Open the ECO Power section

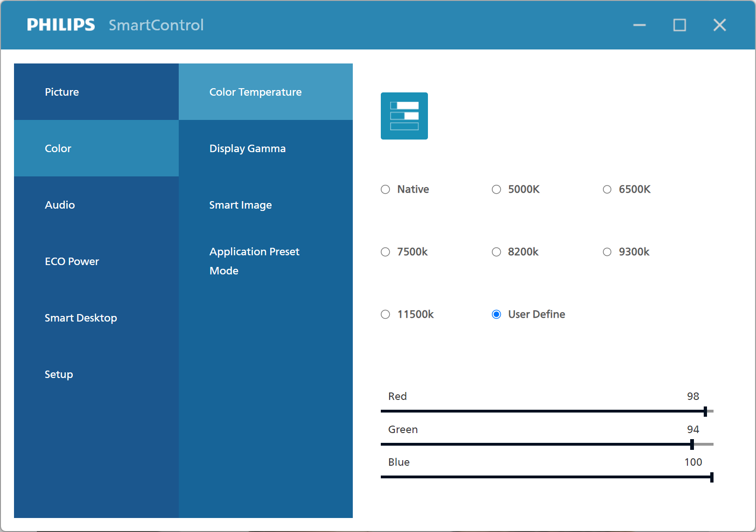point(72,261)
